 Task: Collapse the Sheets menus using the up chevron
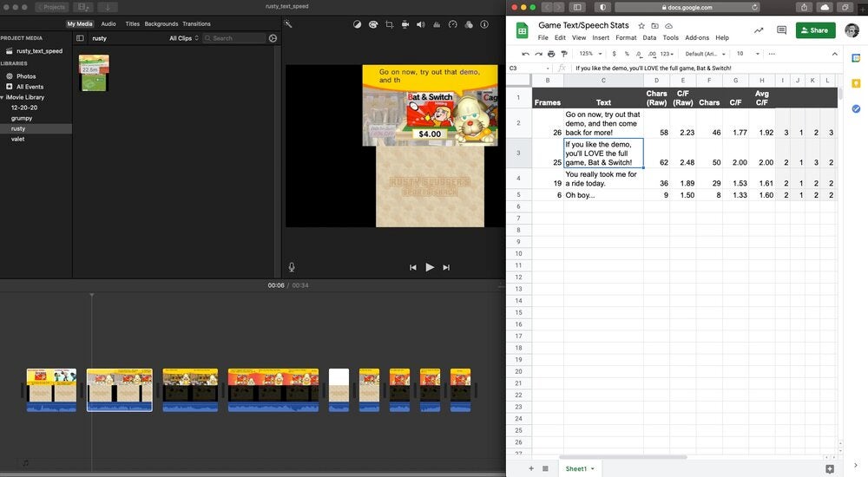[x=835, y=54]
